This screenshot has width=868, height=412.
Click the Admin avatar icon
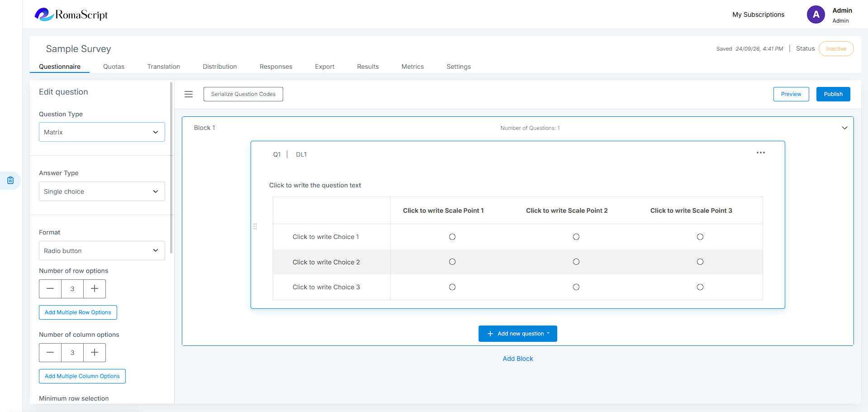(816, 14)
